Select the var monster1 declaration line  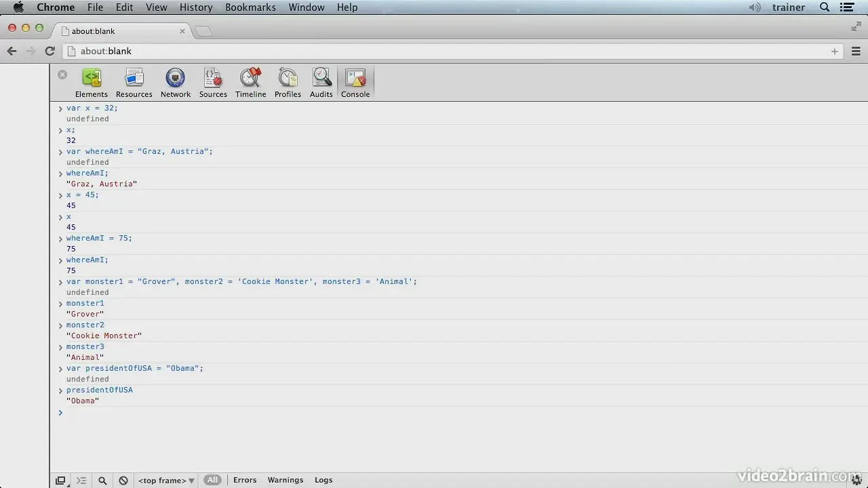point(242,282)
